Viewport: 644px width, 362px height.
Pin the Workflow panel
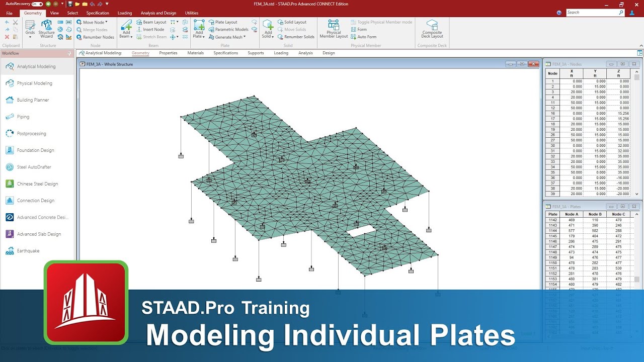click(x=69, y=53)
